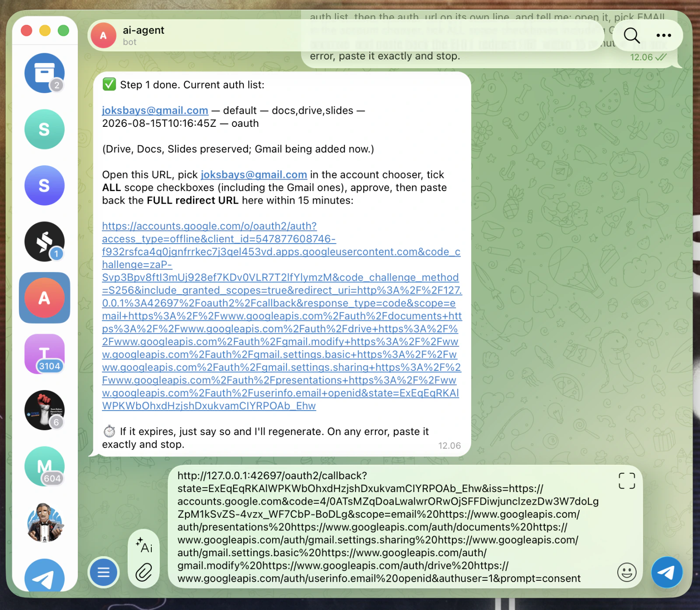Viewport: 700px width, 610px height.
Task: Open the emoji picker smiley icon
Action: pos(626,572)
